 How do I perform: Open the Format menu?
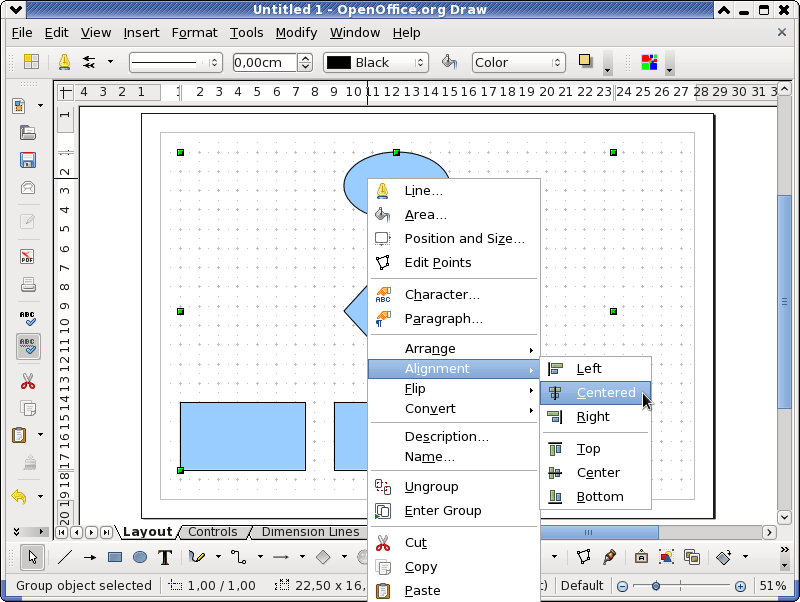point(194,33)
